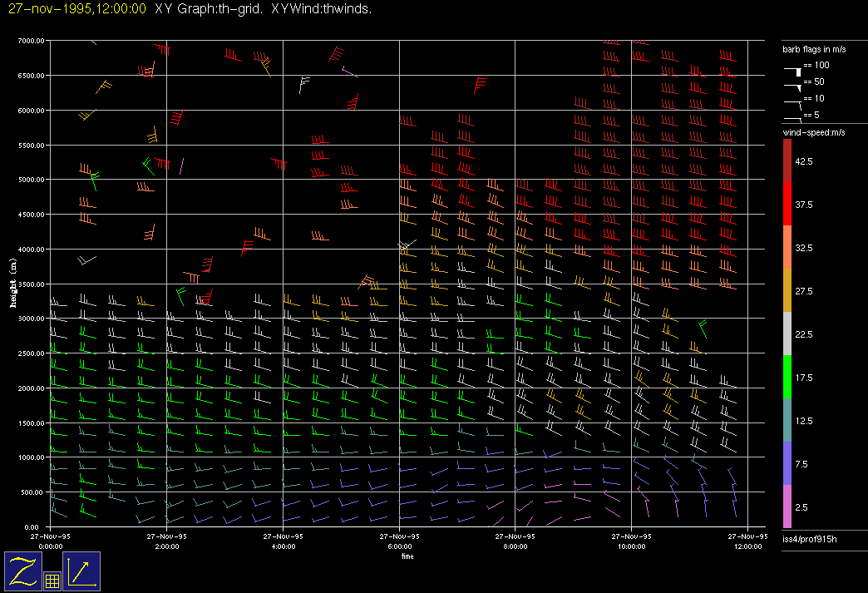Select the bright red 37.5 color band
The width and height of the screenshot is (868, 593).
click(x=787, y=204)
